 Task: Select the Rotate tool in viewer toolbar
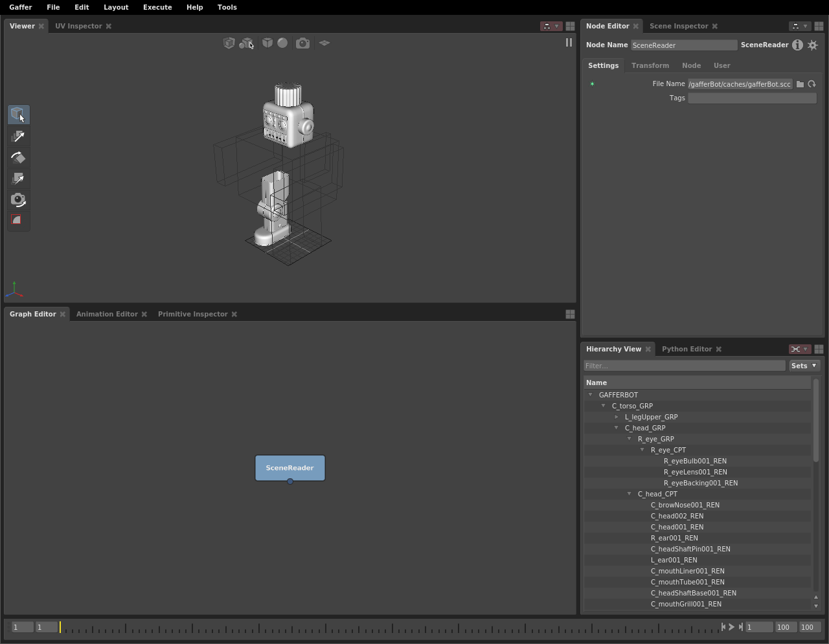coord(18,158)
